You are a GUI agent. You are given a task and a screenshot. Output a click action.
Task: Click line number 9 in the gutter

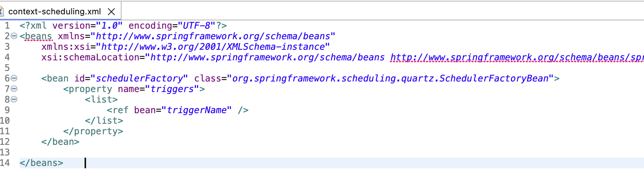tap(7, 110)
